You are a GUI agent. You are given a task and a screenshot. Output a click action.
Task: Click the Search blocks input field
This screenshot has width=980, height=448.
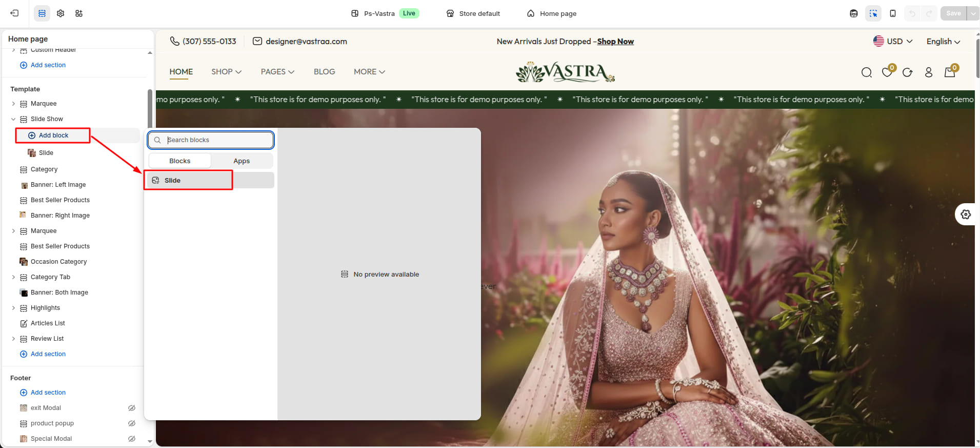point(211,140)
